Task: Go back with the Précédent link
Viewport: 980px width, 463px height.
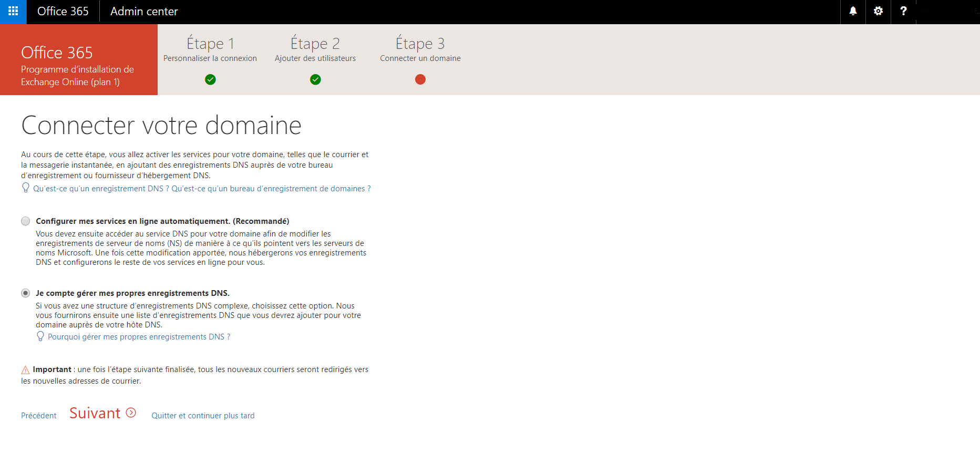Action: pos(39,415)
